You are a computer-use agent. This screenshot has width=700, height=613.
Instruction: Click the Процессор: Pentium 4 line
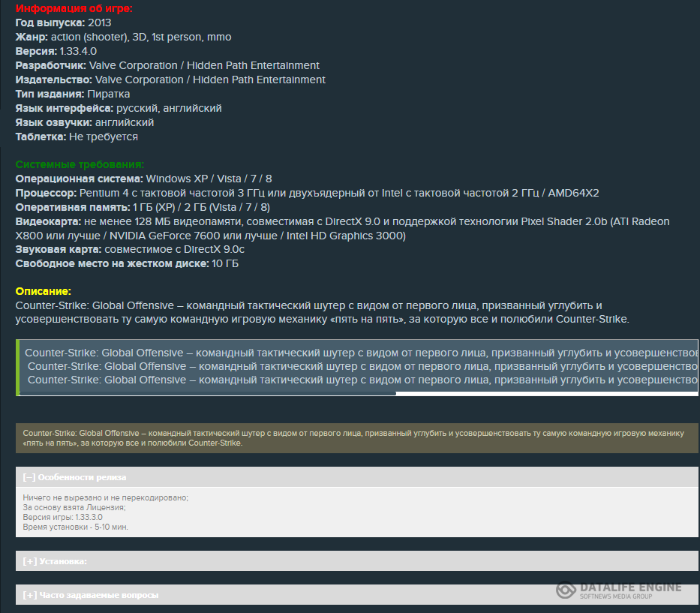pos(307,194)
